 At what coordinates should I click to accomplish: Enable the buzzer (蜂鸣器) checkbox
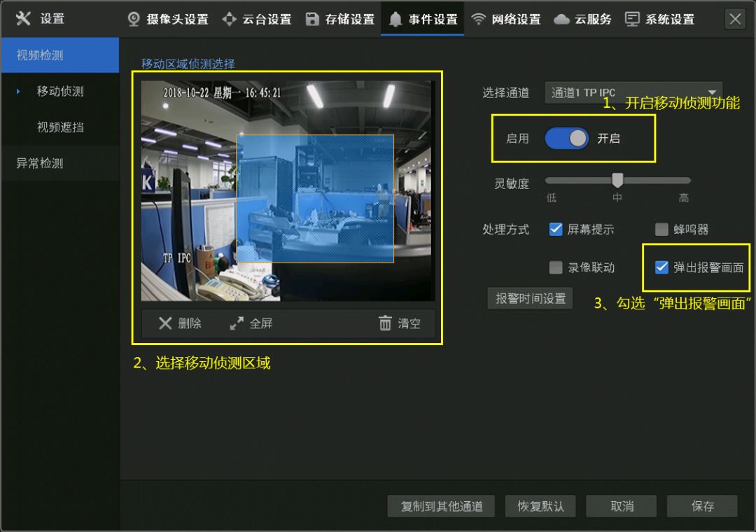(x=661, y=229)
